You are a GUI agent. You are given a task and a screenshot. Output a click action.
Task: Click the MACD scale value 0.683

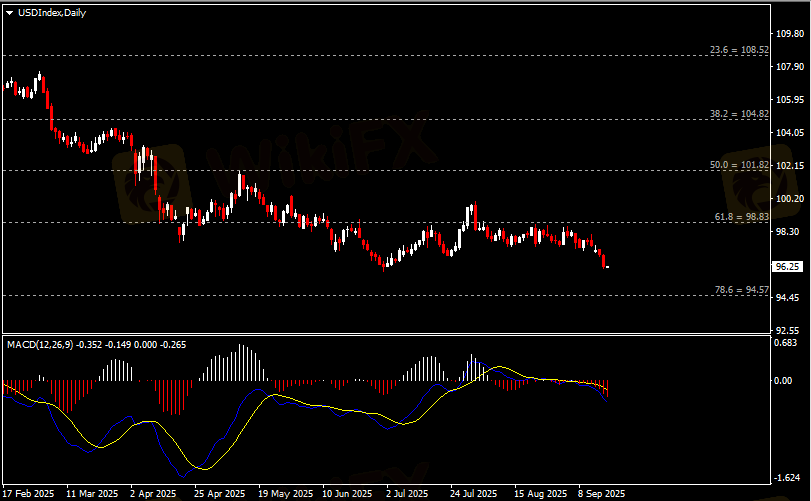[x=785, y=343]
